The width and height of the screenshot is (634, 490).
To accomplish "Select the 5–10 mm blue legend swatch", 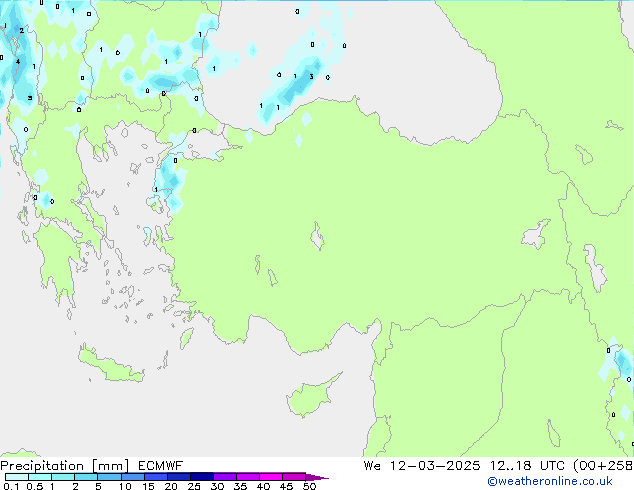I will coord(109,477).
